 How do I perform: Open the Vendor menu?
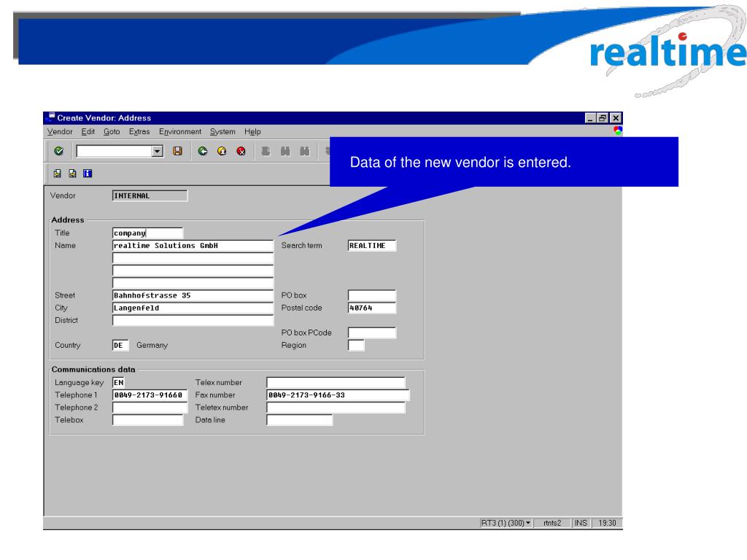click(x=60, y=131)
